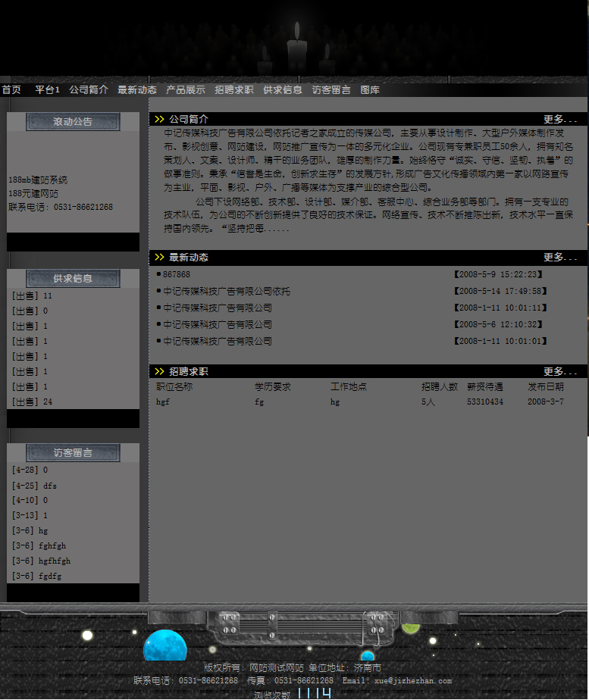Click the 滚动公告 sidebar banner image
The image size is (589, 700).
[73, 122]
